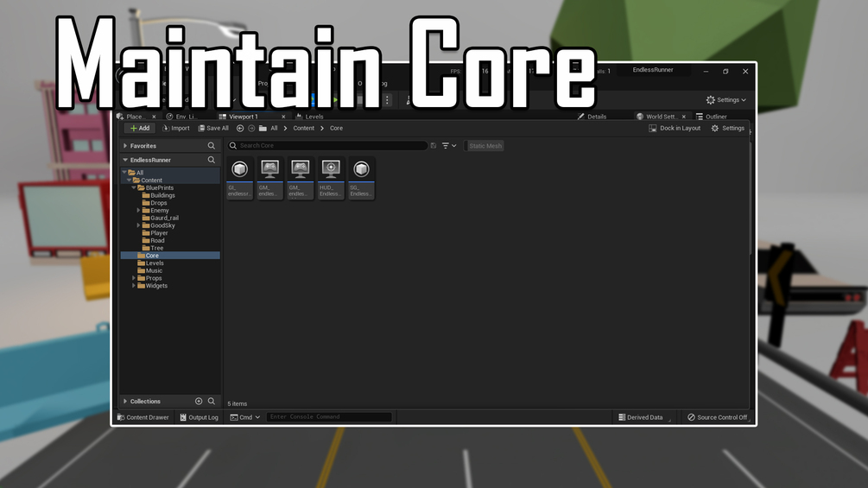Open the Content Drawer
The width and height of the screenshot is (868, 488).
pos(143,417)
